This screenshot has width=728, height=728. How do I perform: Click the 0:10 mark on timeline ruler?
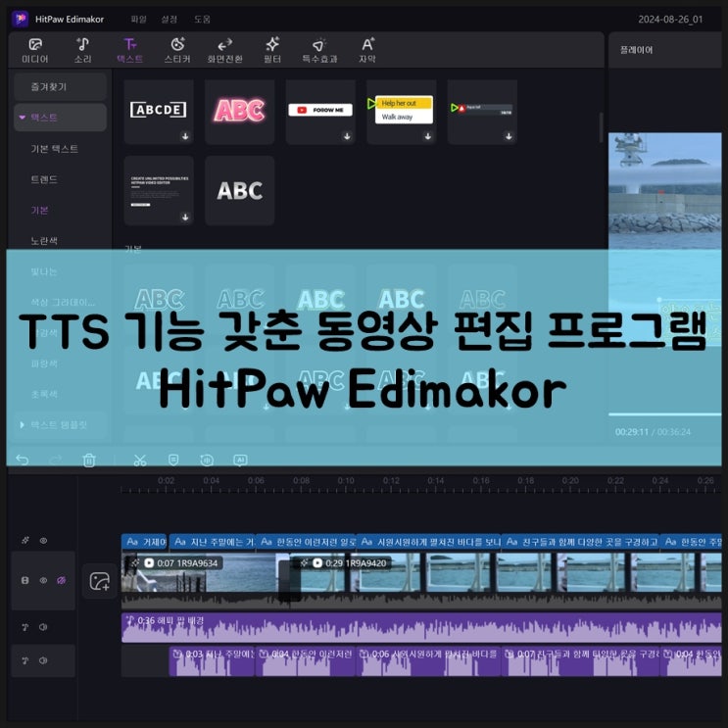(x=346, y=480)
